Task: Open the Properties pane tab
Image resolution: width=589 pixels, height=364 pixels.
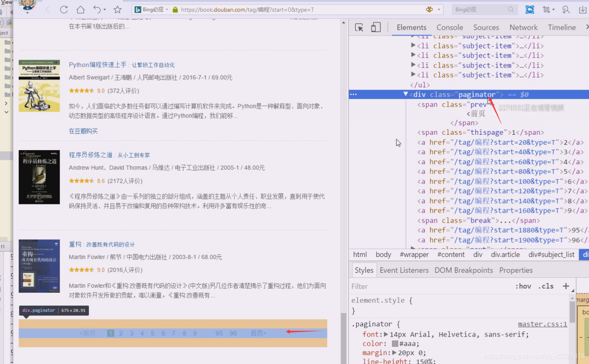Action: (516, 270)
